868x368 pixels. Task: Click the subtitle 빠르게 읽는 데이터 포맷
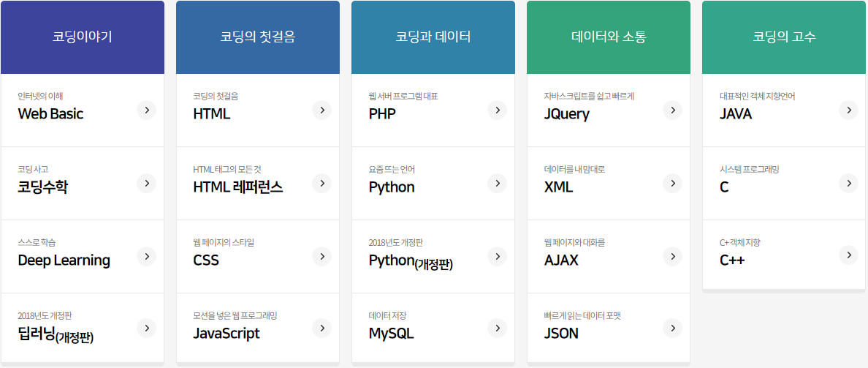583,315
